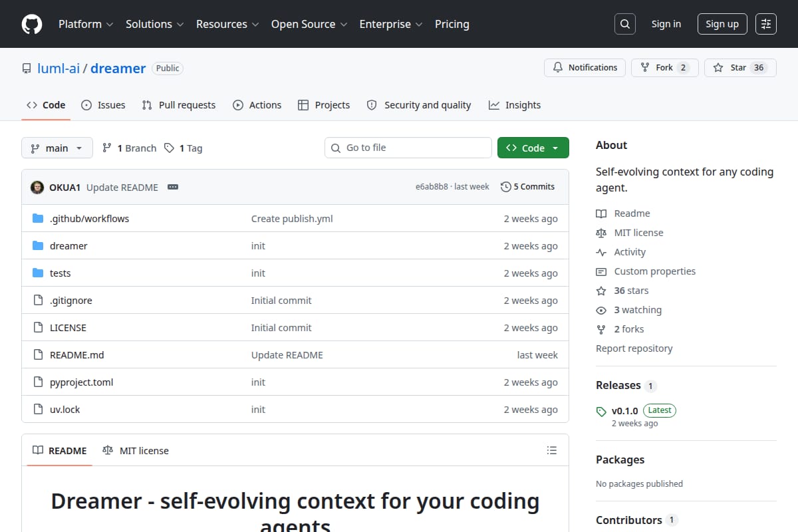
Task: Click the v0.1.0 release tag icon
Action: pyautogui.click(x=601, y=412)
